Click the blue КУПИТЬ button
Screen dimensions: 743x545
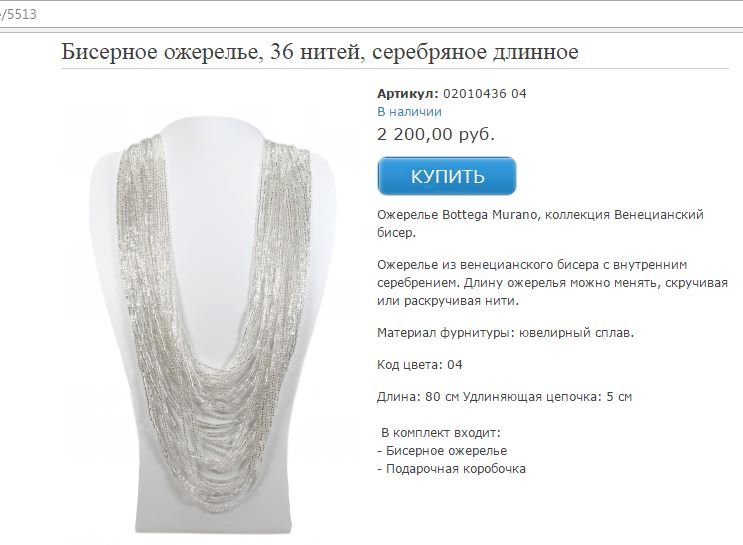tap(446, 176)
